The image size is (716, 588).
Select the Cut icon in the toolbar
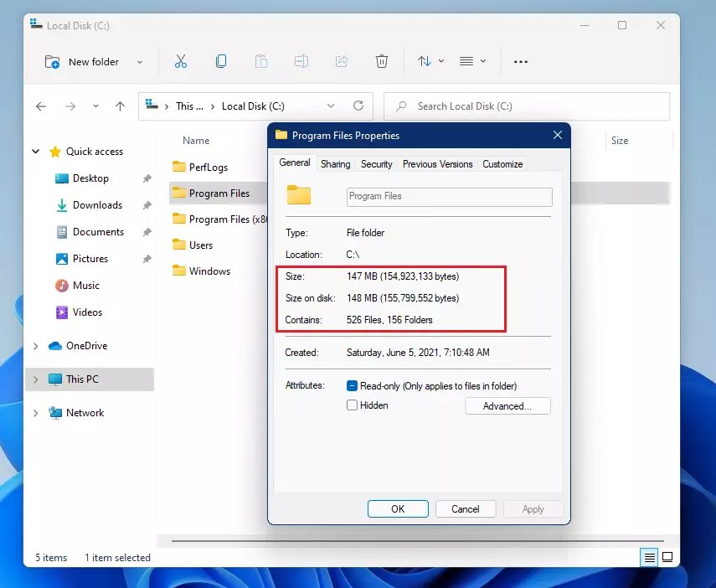(x=181, y=61)
